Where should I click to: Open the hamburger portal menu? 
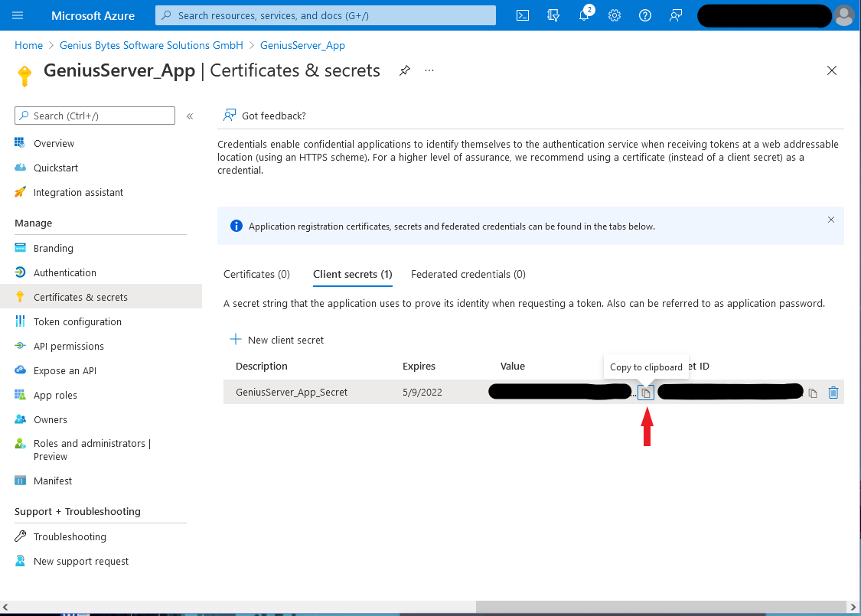18,15
